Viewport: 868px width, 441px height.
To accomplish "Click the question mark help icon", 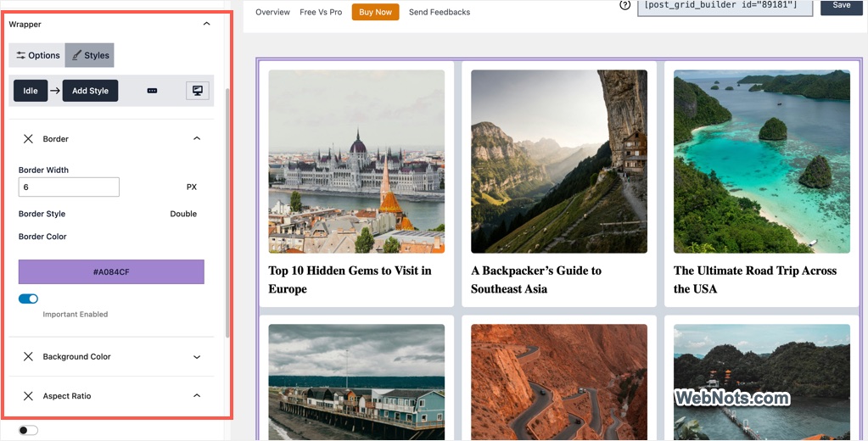I will (625, 6).
